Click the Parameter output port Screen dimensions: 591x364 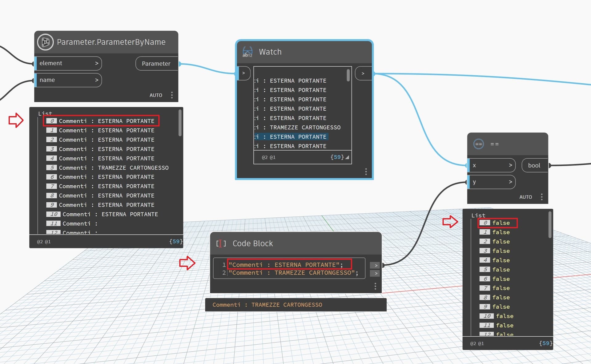[156, 64]
